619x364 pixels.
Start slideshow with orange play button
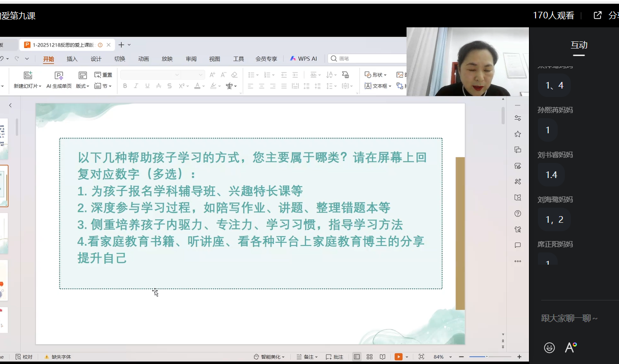398,357
